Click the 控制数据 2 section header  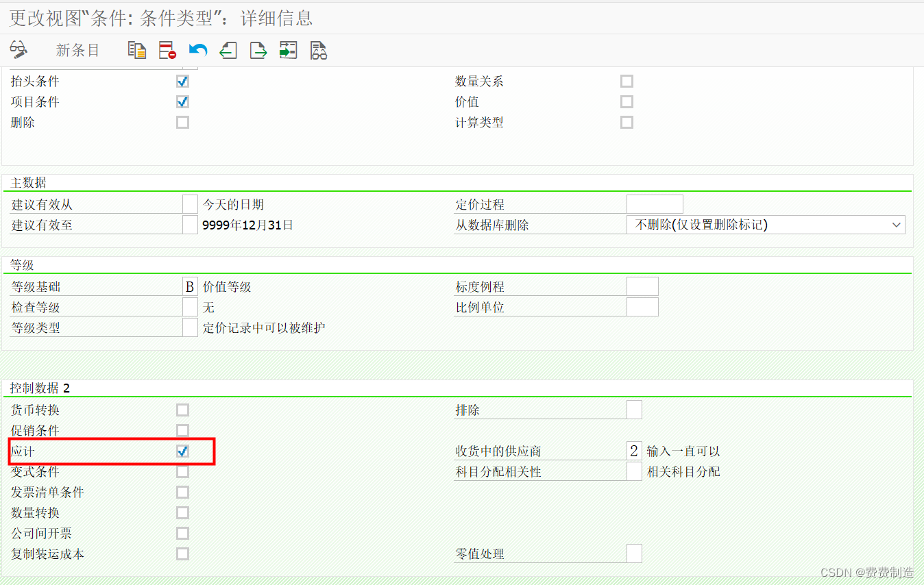pos(40,388)
